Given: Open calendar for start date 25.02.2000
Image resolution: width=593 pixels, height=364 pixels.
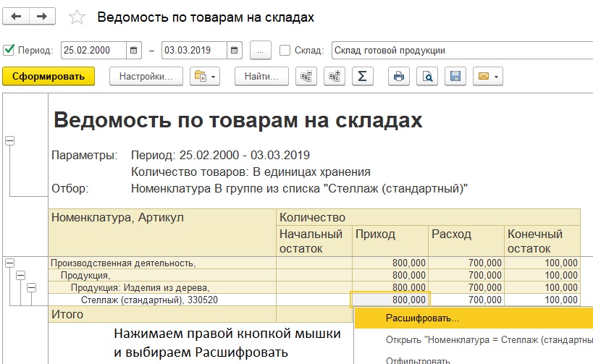Looking at the screenshot, I should click(133, 50).
